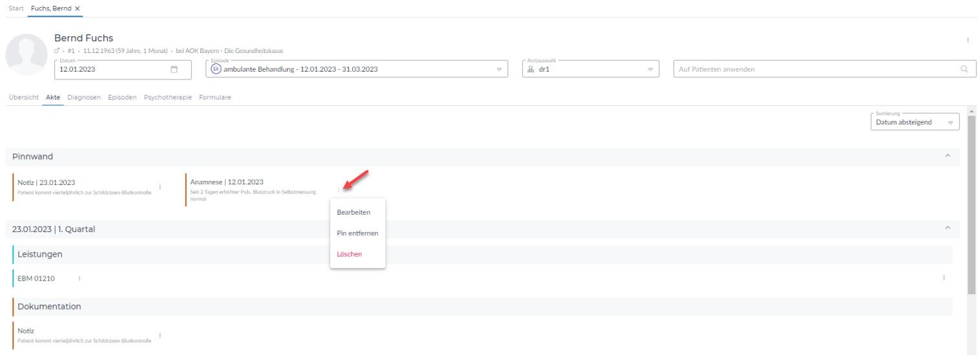Choose Pin entfernen from context menu
Screen dimensions: 980x355
tap(357, 233)
